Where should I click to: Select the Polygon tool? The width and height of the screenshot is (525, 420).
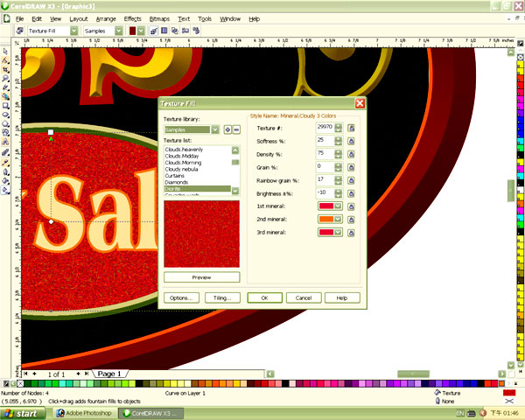(5, 123)
